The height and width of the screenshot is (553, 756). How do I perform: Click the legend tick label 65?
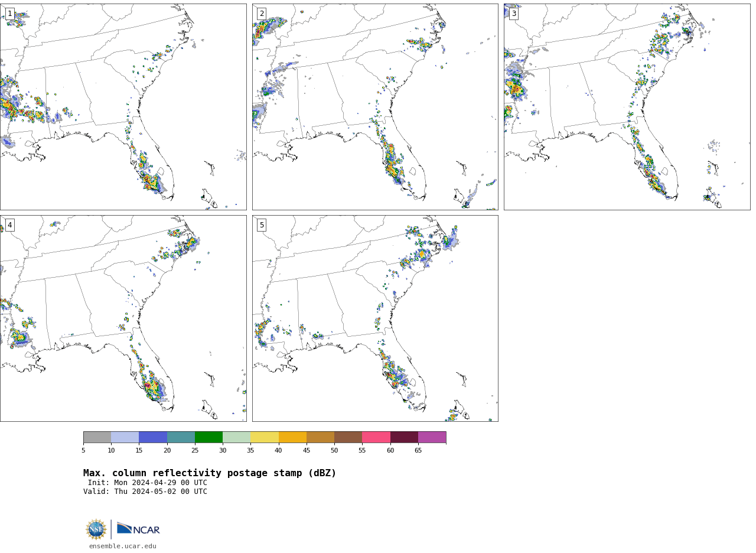click(418, 451)
